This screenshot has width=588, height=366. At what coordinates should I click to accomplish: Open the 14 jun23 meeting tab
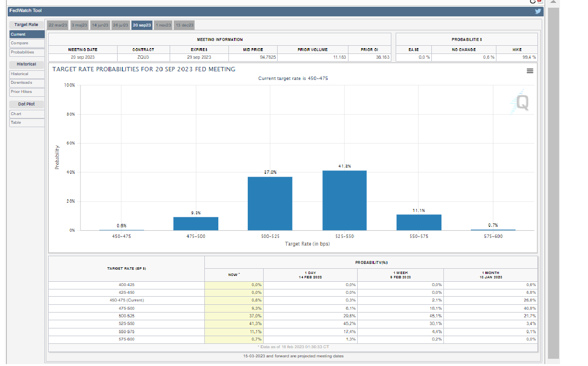[100, 25]
